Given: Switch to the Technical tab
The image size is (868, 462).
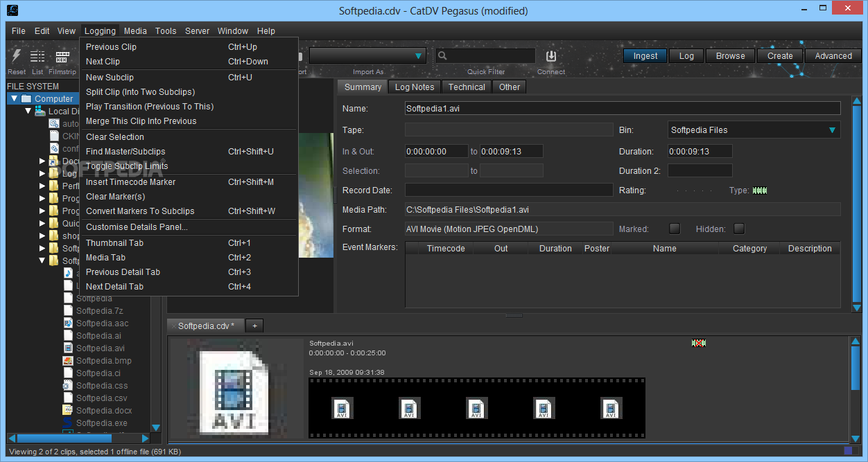Looking at the screenshot, I should [x=467, y=87].
